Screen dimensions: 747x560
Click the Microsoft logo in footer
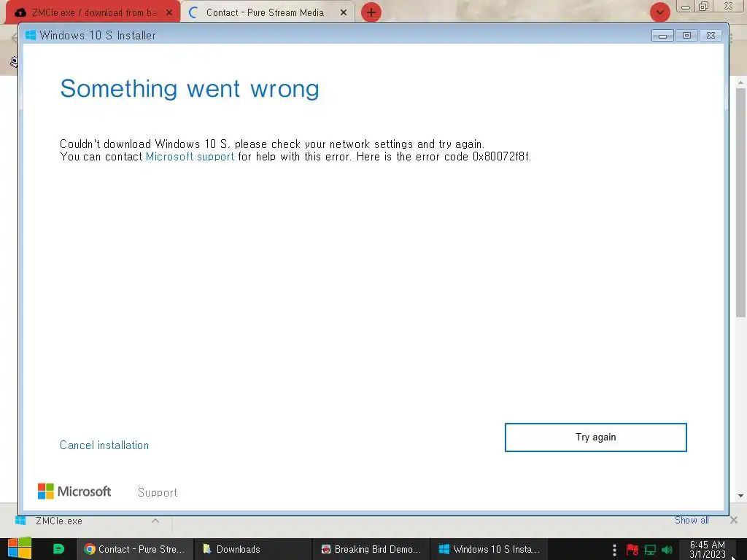(74, 491)
